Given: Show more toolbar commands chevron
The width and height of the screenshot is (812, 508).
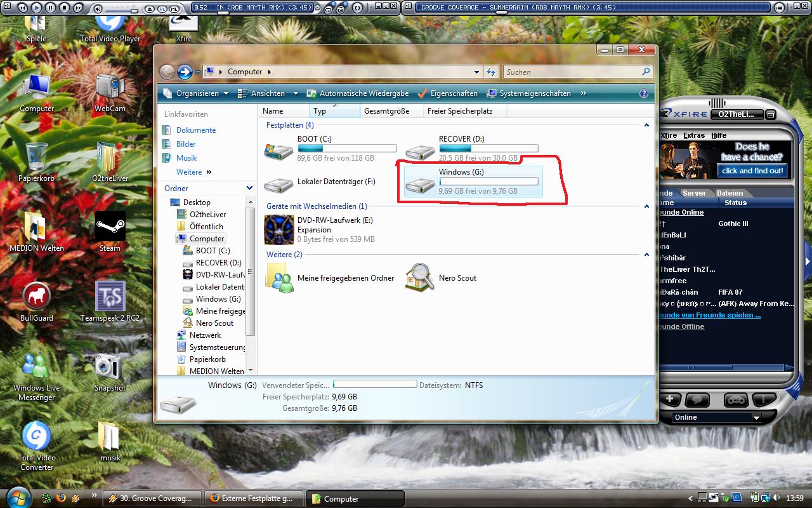Looking at the screenshot, I should pos(583,93).
